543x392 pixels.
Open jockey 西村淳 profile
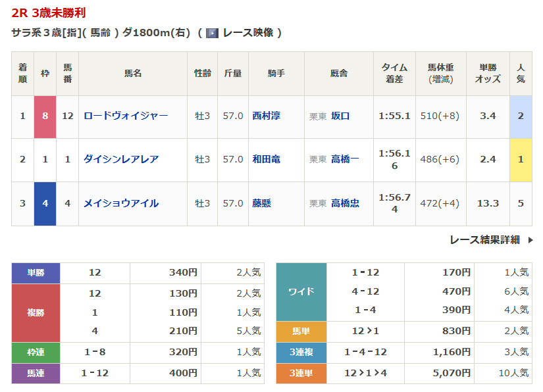click(267, 116)
